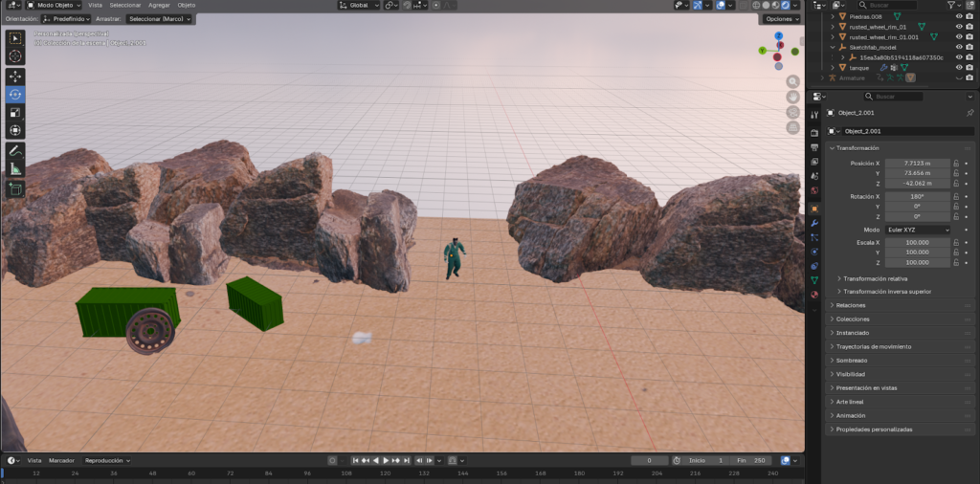The image size is (980, 484).
Task: Open the Object Data properties tab
Action: 814,280
